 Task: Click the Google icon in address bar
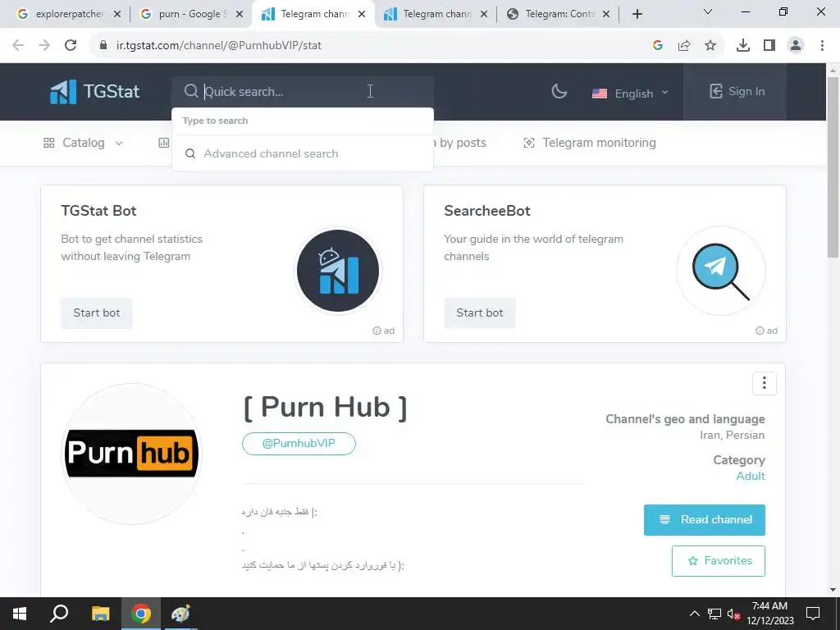[x=658, y=46]
